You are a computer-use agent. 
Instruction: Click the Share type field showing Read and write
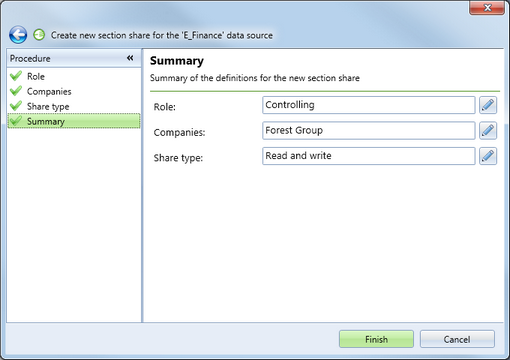point(369,156)
